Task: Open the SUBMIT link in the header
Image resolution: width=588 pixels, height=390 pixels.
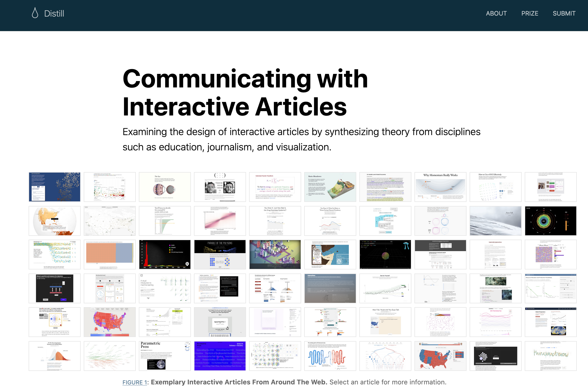Action: point(564,14)
